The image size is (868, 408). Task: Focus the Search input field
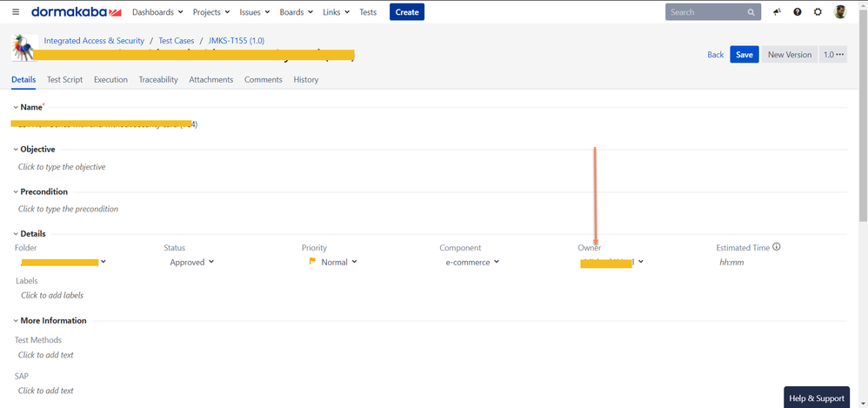pyautogui.click(x=713, y=11)
